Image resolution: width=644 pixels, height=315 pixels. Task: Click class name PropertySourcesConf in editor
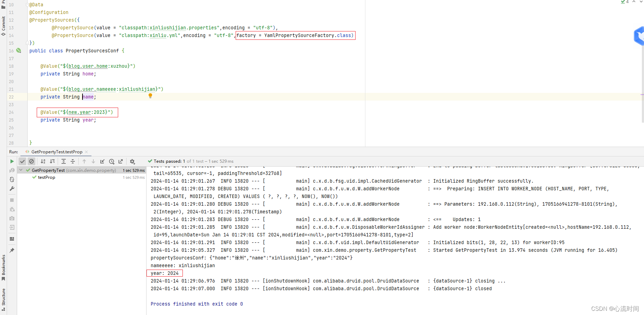pyautogui.click(x=92, y=51)
